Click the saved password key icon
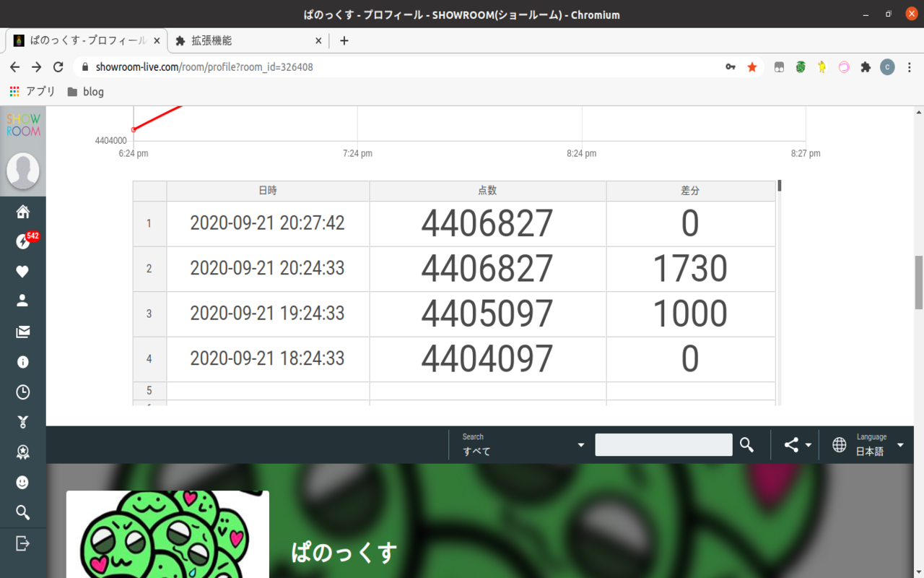 click(x=731, y=67)
